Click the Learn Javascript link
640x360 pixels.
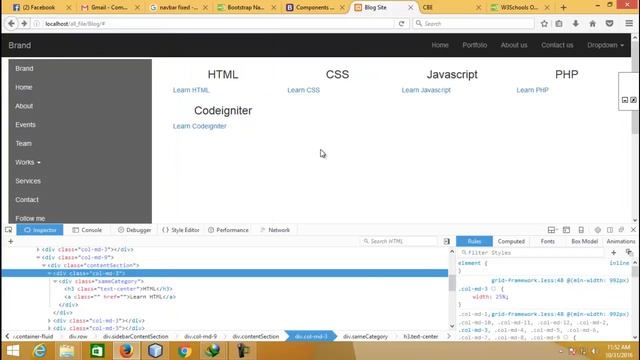pos(426,90)
